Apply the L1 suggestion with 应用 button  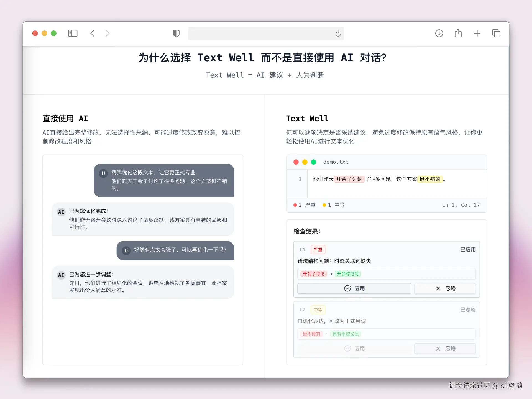click(354, 288)
